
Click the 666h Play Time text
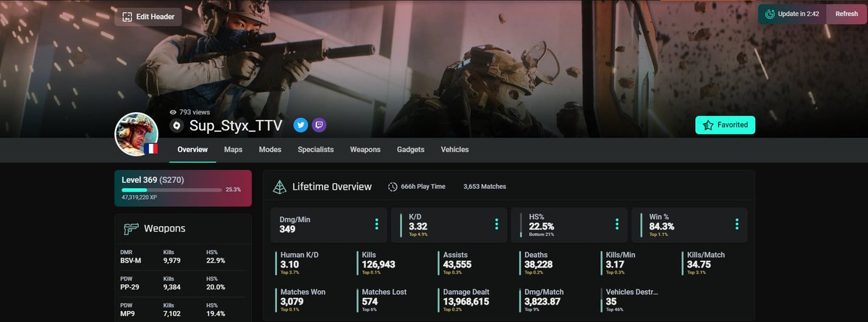point(423,187)
